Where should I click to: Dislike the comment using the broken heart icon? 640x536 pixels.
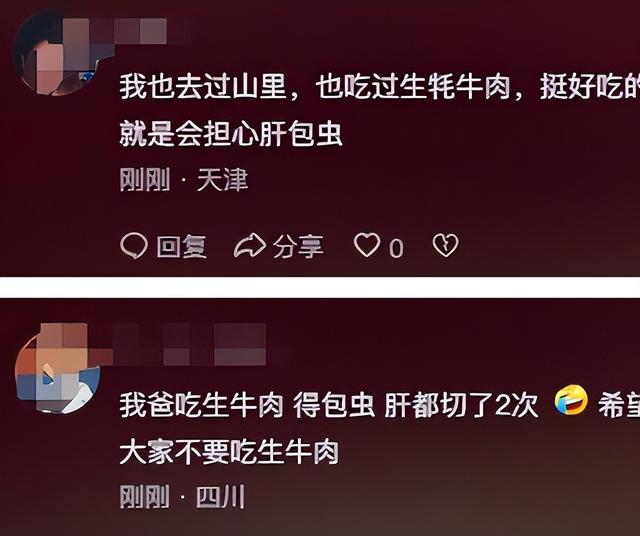point(445,245)
